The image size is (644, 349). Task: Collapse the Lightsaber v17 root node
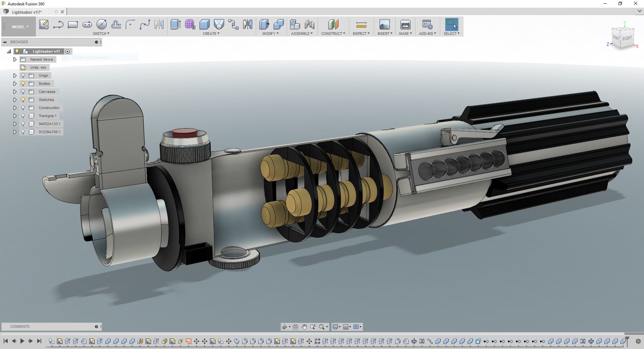click(9, 51)
